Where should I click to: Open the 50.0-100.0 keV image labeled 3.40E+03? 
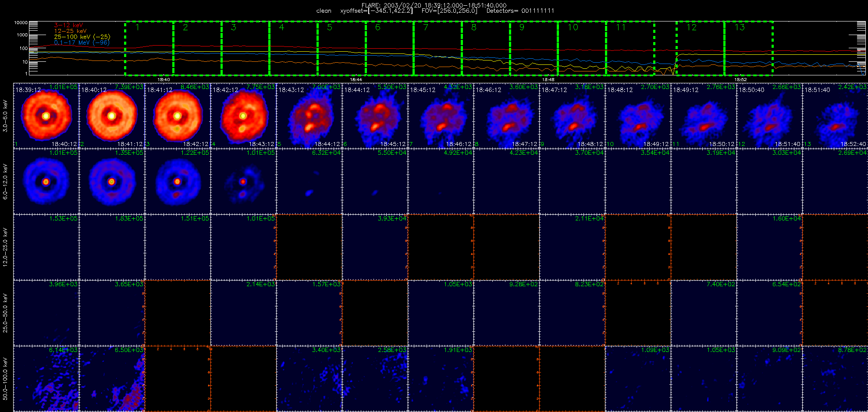(x=309, y=379)
